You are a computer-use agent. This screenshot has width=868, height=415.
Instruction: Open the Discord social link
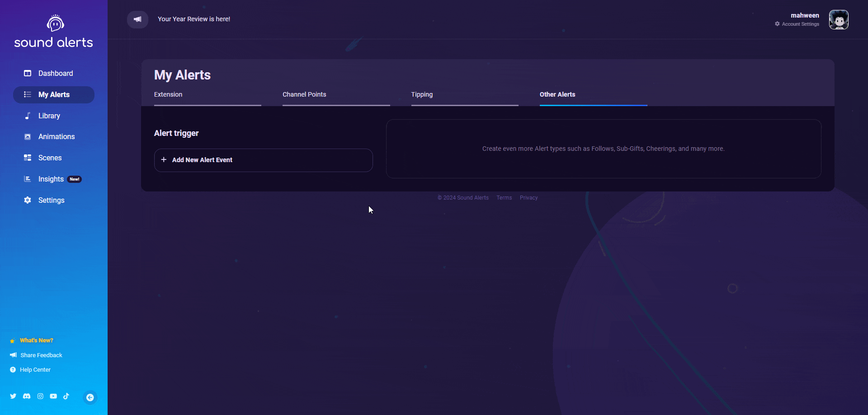point(27,396)
